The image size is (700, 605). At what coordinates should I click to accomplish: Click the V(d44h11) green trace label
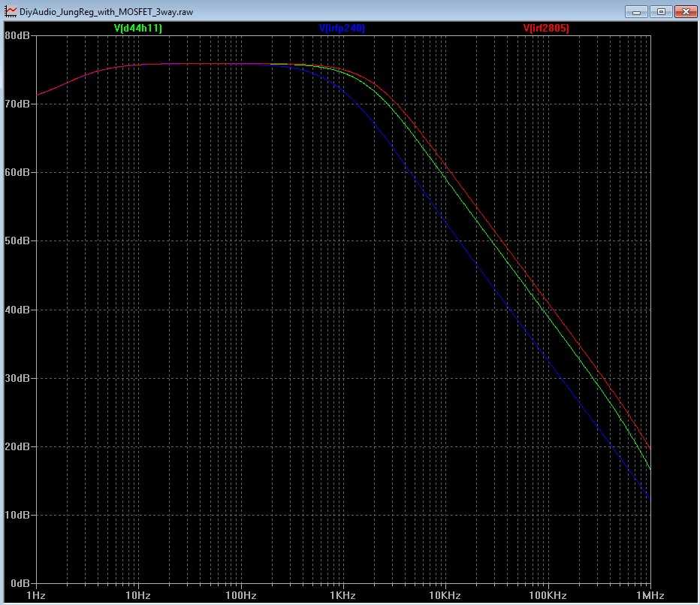point(138,28)
